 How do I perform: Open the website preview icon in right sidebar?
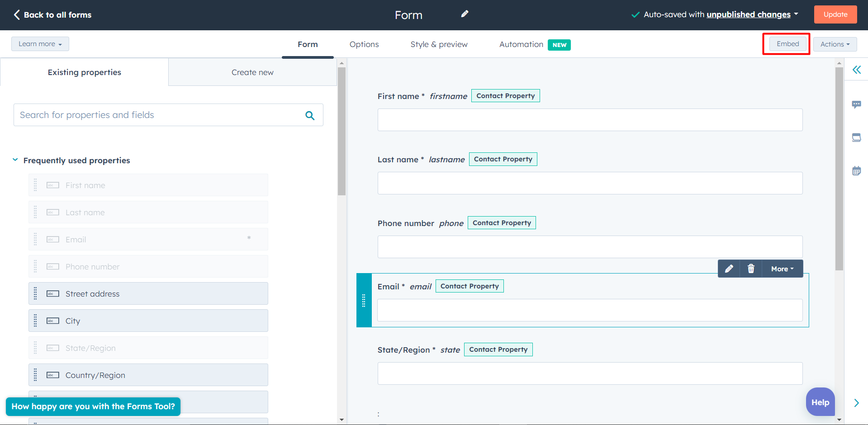pos(857,137)
